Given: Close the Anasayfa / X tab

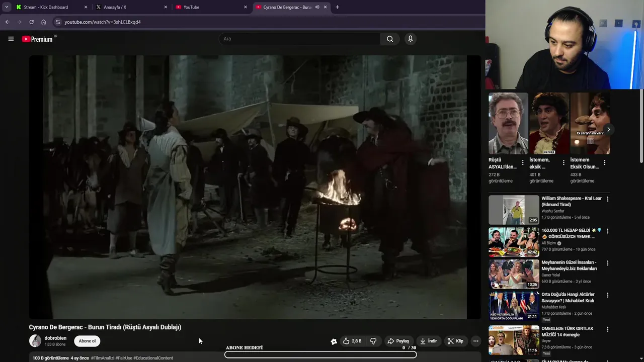Looking at the screenshot, I should [x=166, y=7].
